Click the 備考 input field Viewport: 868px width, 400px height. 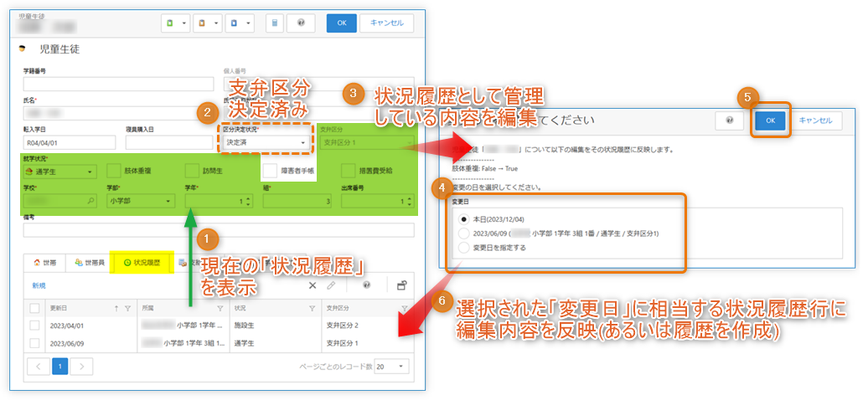(x=219, y=231)
